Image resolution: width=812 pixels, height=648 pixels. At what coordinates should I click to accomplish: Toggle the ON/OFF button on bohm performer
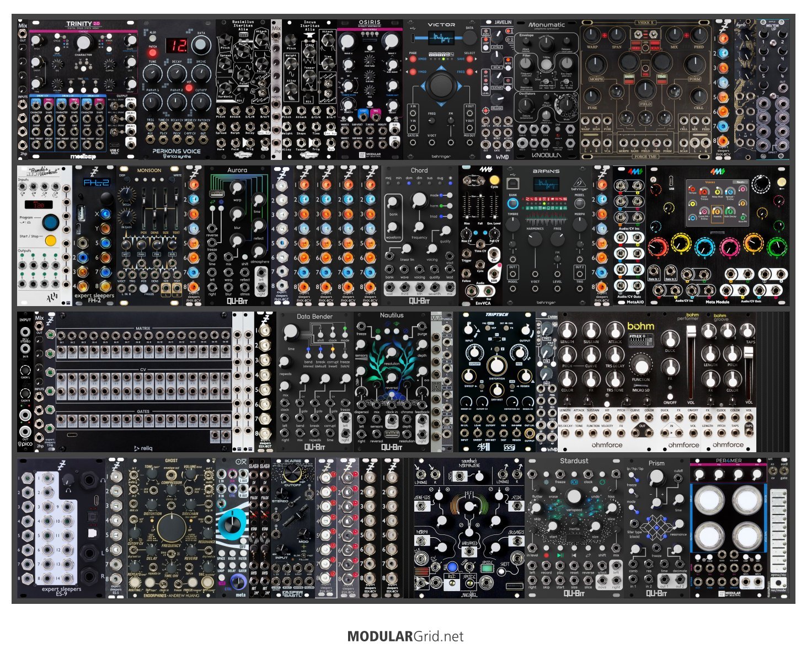pyautogui.click(x=670, y=395)
